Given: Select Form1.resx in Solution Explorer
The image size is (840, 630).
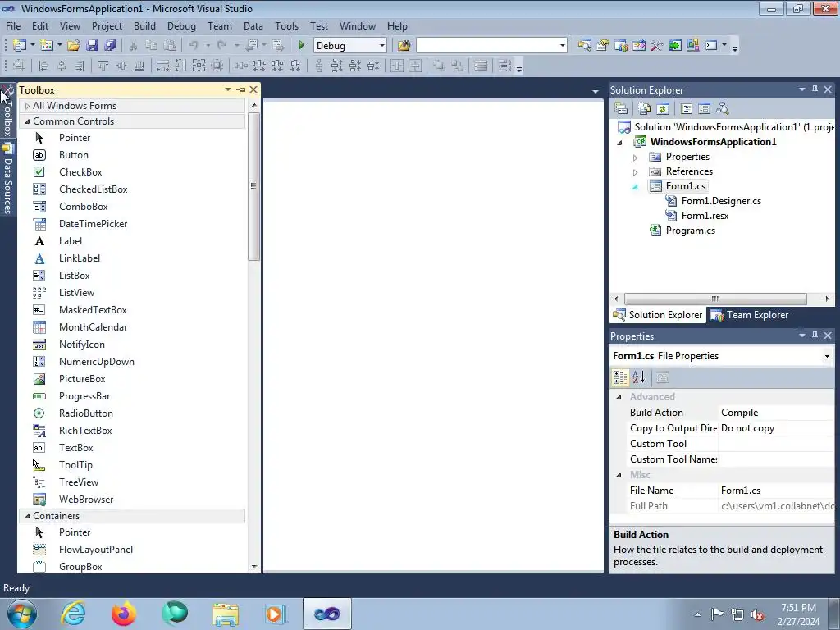Looking at the screenshot, I should click(x=705, y=216).
